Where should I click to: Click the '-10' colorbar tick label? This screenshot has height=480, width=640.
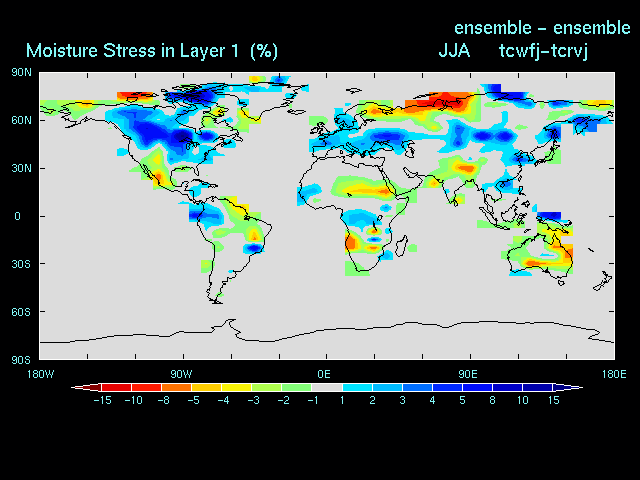coord(133,400)
